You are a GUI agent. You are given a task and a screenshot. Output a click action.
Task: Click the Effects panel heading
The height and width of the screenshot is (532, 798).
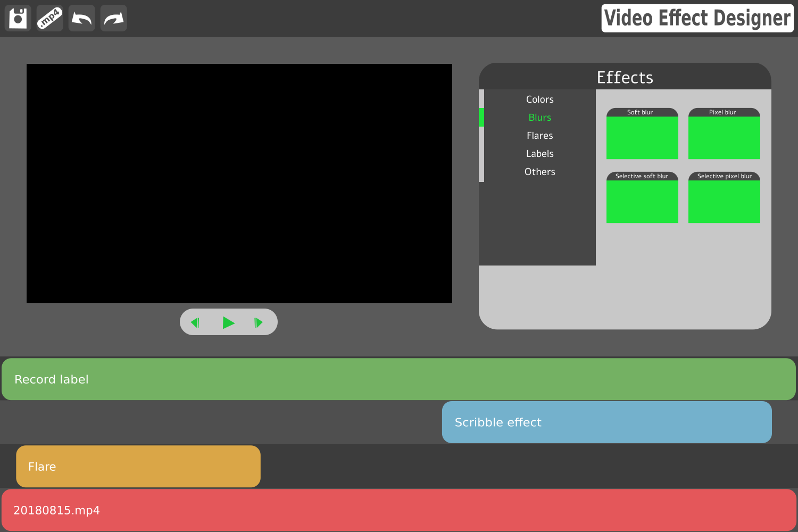coord(625,77)
